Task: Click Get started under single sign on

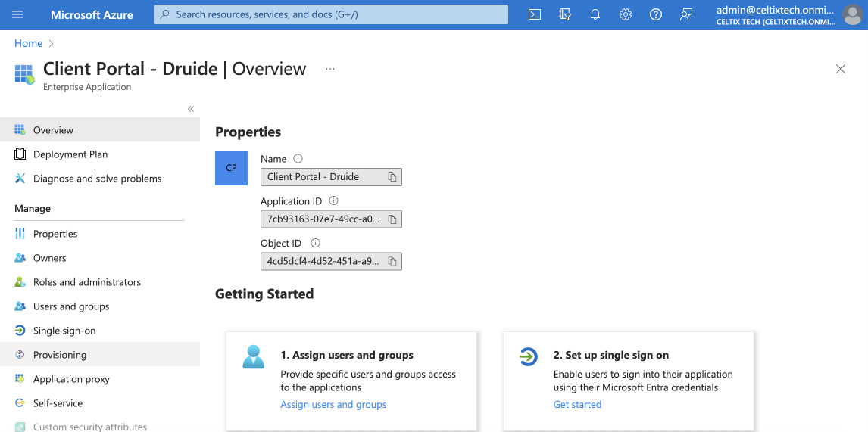Action: pyautogui.click(x=577, y=405)
